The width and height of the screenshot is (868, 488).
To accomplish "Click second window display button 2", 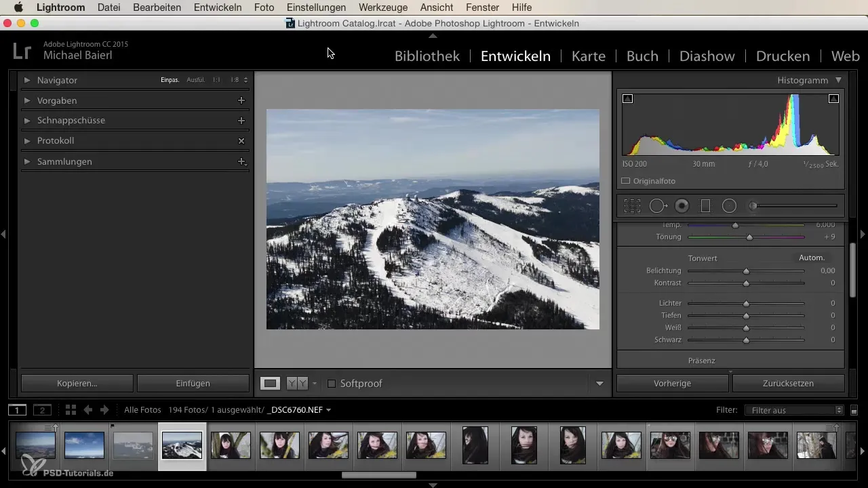I will [x=42, y=410].
